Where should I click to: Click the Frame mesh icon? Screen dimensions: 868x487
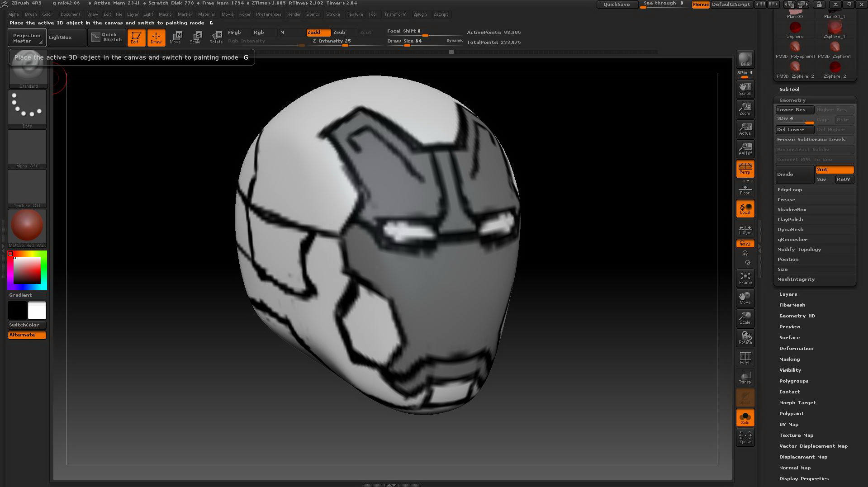[x=745, y=278]
